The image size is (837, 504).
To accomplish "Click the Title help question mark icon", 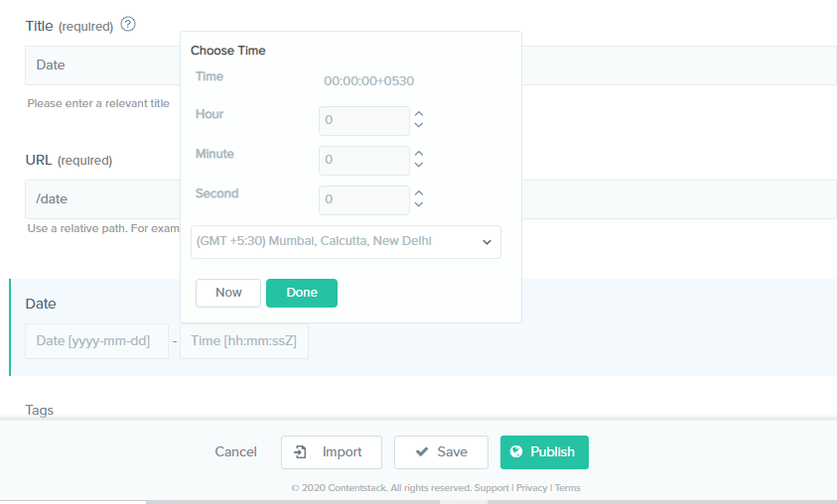I will [x=128, y=24].
